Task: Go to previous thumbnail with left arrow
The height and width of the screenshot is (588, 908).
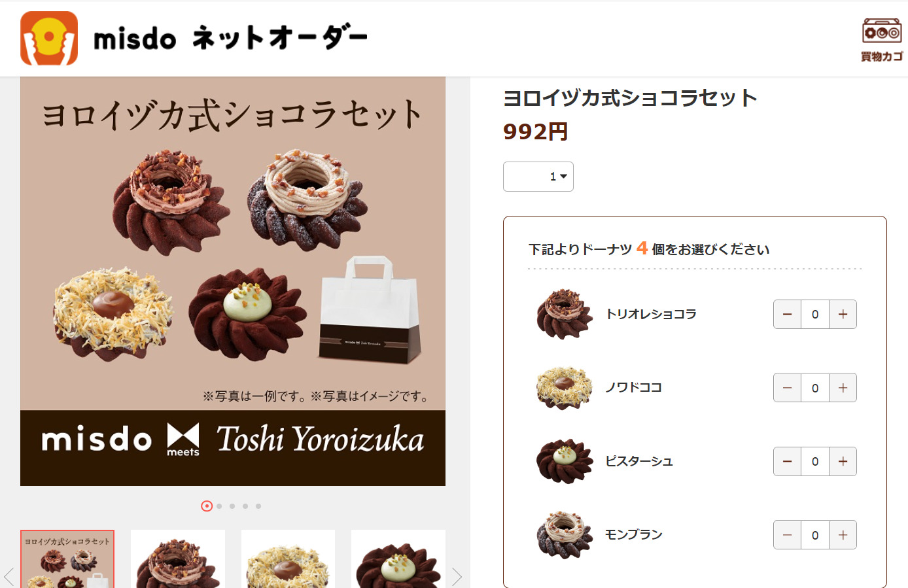Action: [x=9, y=576]
